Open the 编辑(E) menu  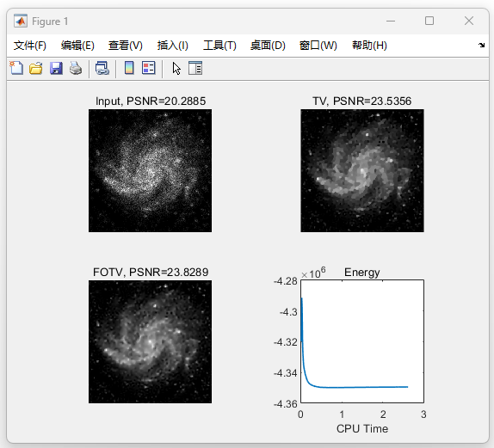pos(77,46)
